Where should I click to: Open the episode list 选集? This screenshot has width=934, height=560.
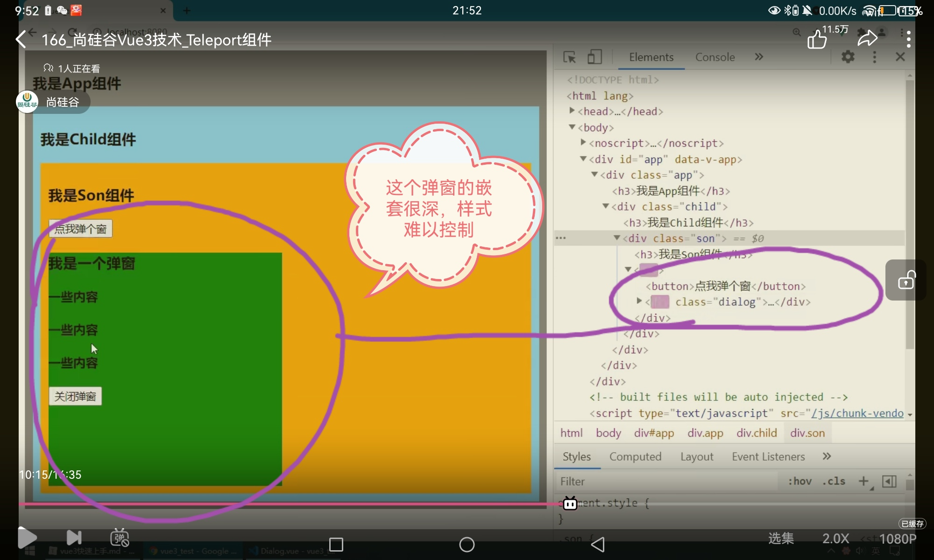point(781,539)
